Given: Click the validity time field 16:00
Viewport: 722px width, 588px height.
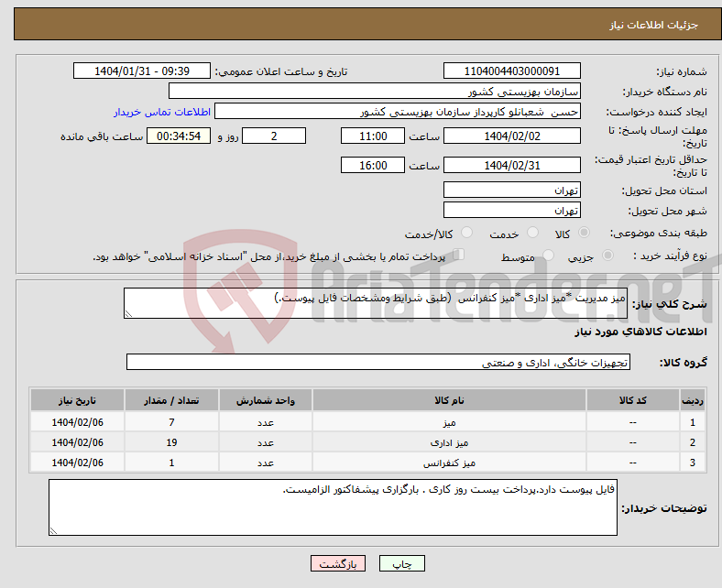Looking at the screenshot, I should [373, 165].
